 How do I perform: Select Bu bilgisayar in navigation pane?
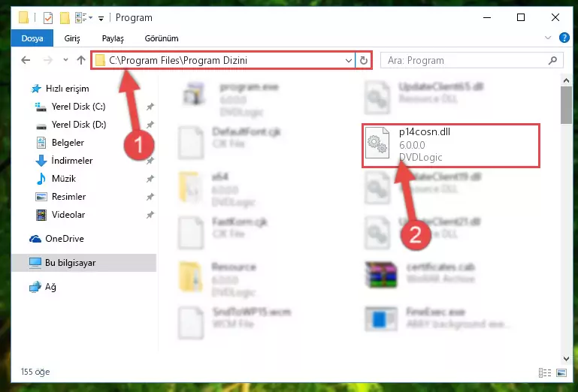83,263
